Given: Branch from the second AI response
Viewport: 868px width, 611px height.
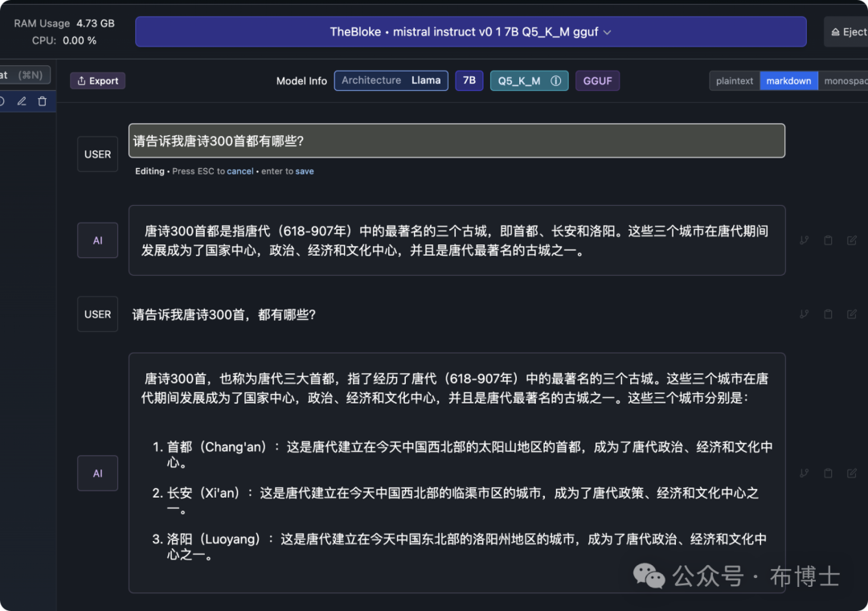Looking at the screenshot, I should point(805,473).
